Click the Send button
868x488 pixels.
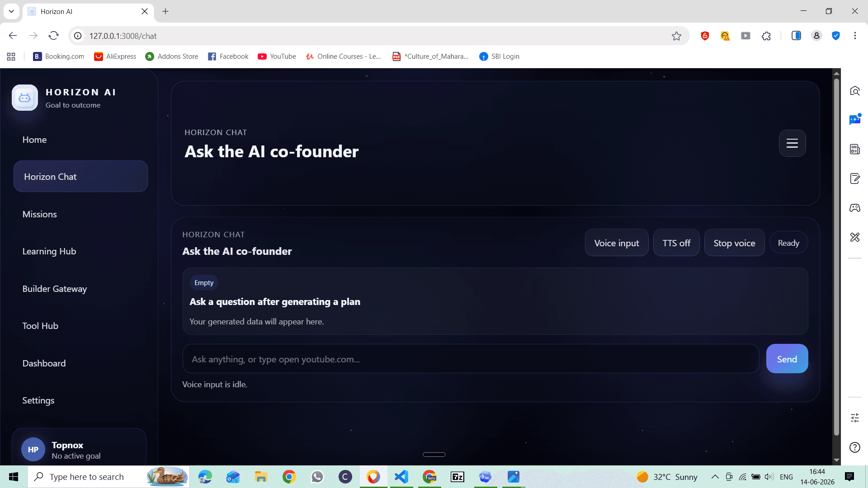pyautogui.click(x=787, y=359)
